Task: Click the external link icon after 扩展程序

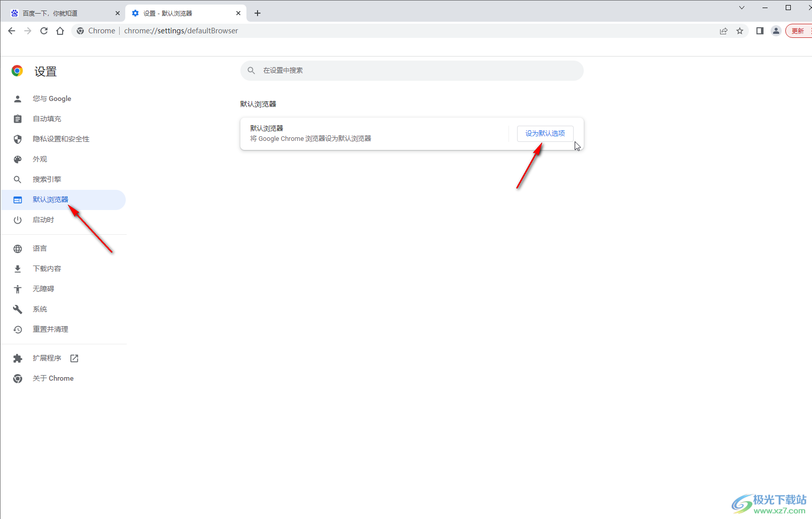Action: [74, 358]
